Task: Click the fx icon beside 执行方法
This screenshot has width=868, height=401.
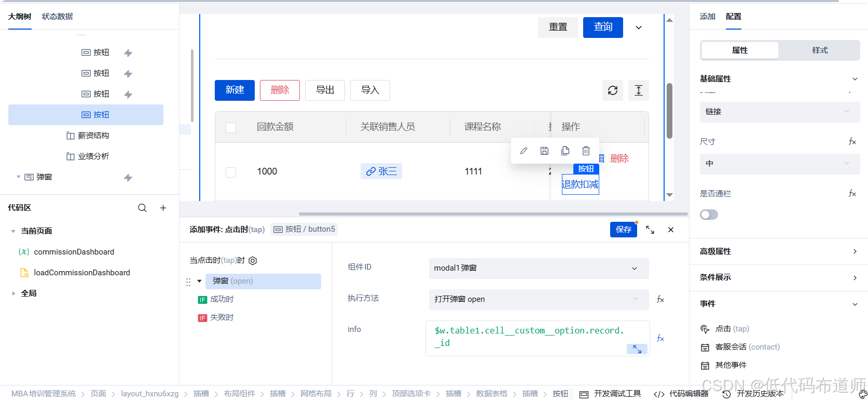Action: 660,299
